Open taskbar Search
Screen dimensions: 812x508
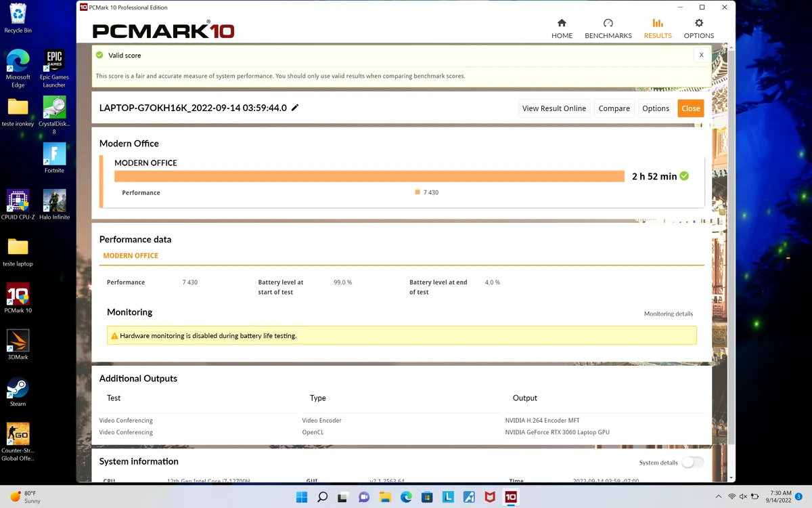pos(323,496)
